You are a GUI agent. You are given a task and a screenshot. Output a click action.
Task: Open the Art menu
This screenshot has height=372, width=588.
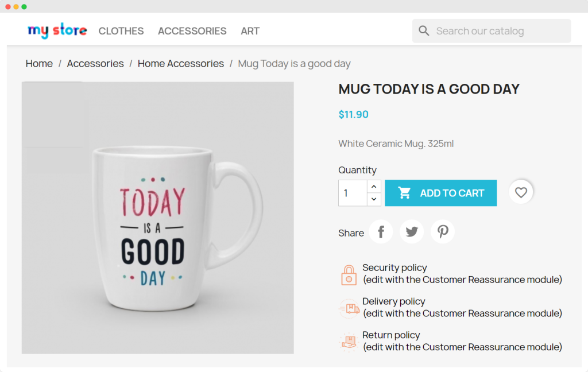pyautogui.click(x=250, y=31)
